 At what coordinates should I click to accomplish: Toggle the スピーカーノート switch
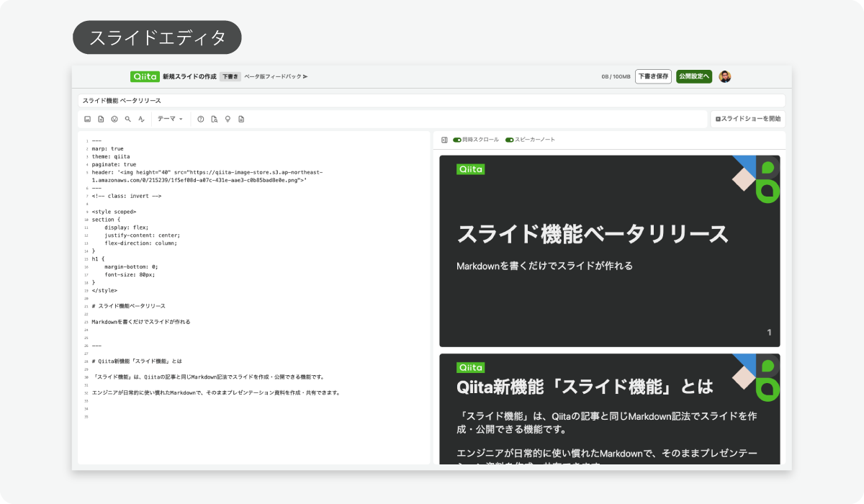tap(510, 140)
